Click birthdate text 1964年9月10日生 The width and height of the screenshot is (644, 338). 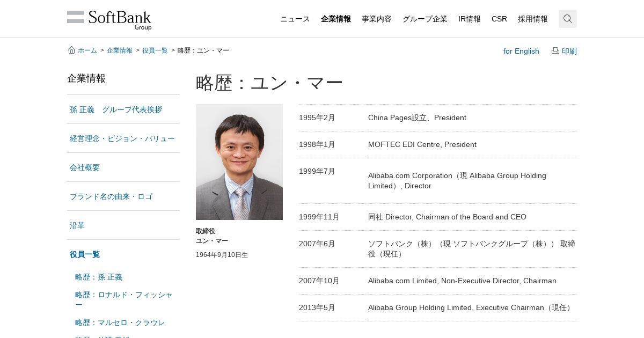[x=222, y=255]
